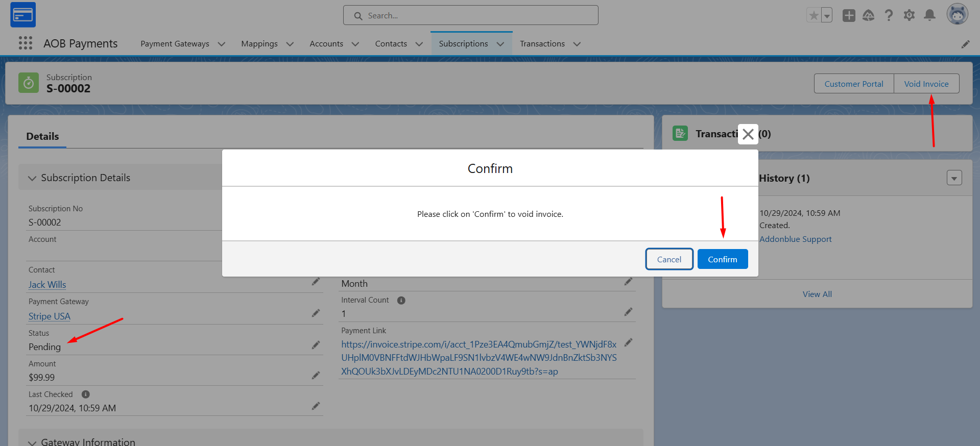Edit the Last Checked field pencil
Viewport: 980px width, 446px height.
pos(316,406)
